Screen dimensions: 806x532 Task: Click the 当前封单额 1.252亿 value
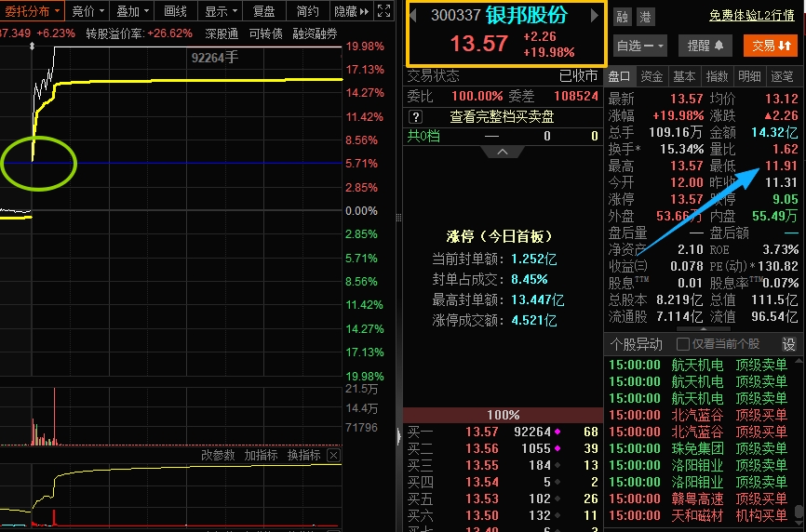pyautogui.click(x=533, y=259)
